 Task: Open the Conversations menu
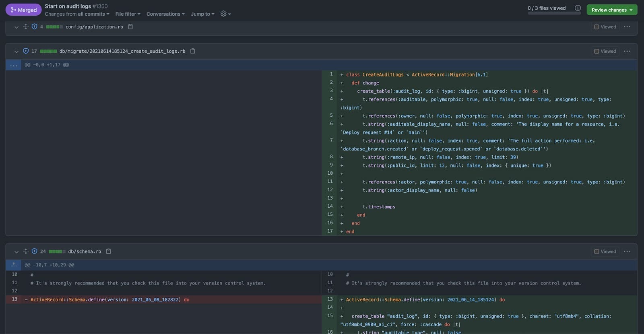point(165,14)
